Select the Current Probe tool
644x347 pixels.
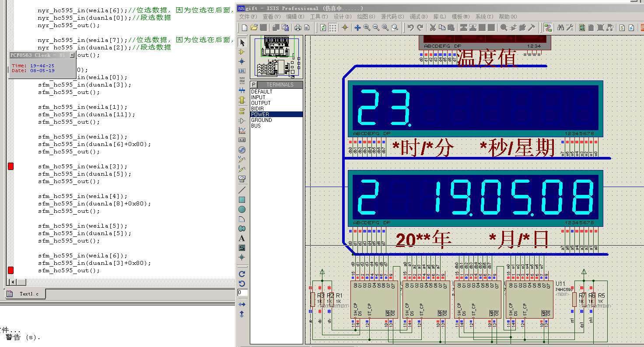[242, 169]
